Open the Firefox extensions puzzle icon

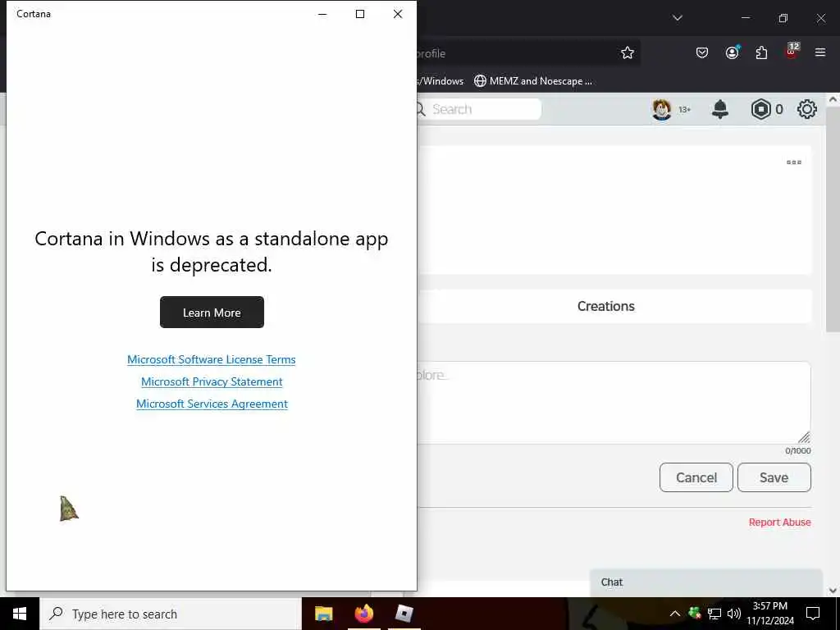pyautogui.click(x=761, y=52)
